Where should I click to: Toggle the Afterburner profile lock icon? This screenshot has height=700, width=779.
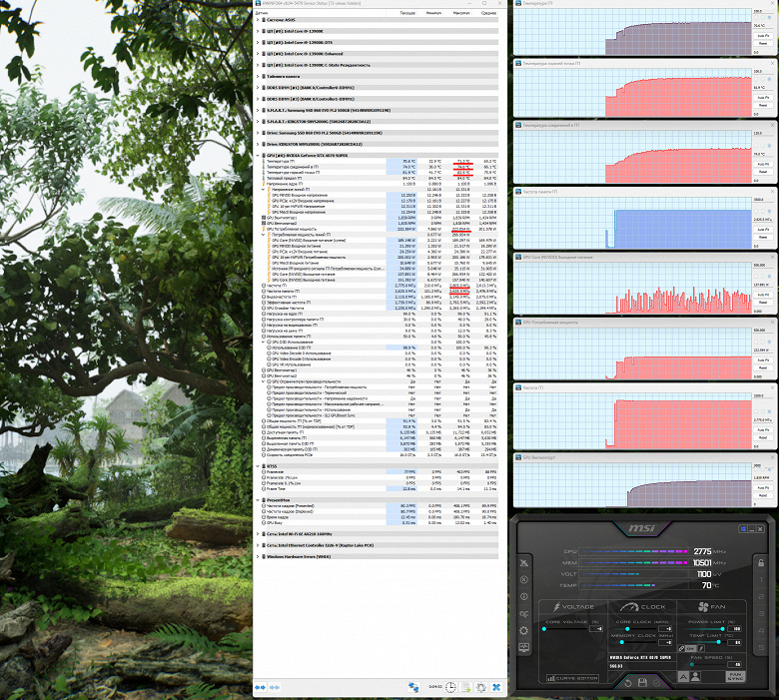tap(761, 563)
